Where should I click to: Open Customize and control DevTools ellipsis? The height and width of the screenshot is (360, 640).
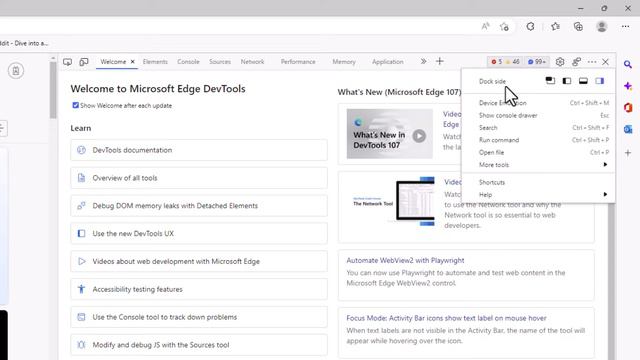592,62
